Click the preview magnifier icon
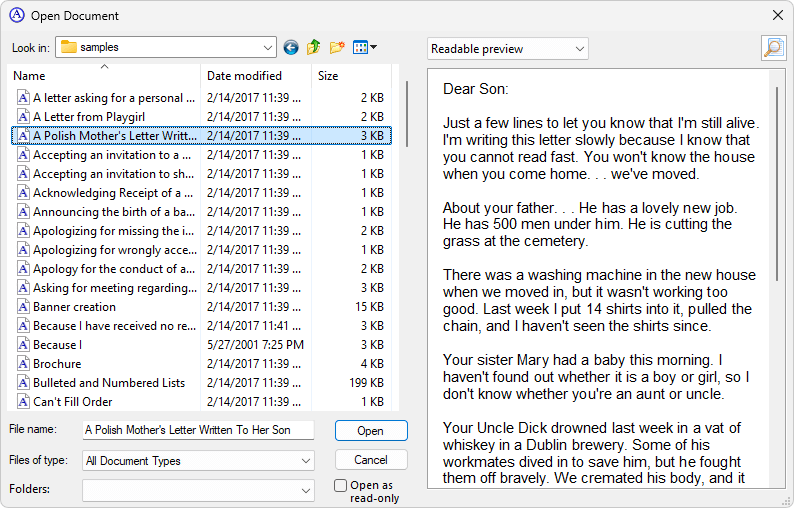 coord(773,48)
